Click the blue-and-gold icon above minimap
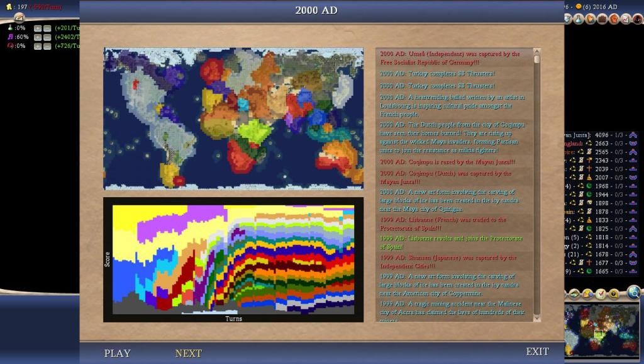This screenshot has height=364, width=644. (x=587, y=293)
